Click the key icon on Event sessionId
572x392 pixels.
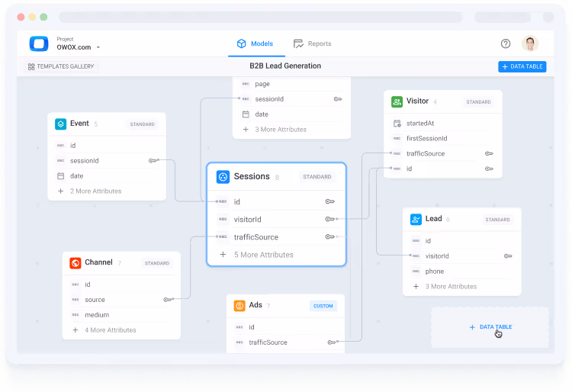(x=153, y=160)
